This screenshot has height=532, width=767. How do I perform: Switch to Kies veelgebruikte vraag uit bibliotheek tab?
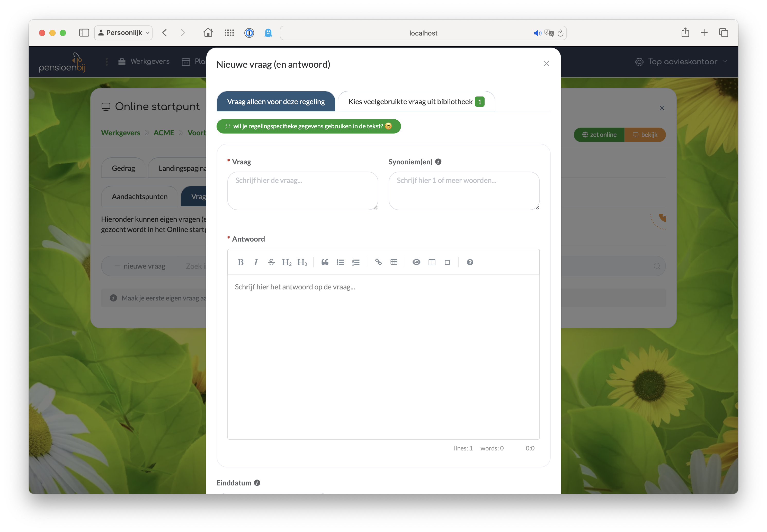coord(416,101)
